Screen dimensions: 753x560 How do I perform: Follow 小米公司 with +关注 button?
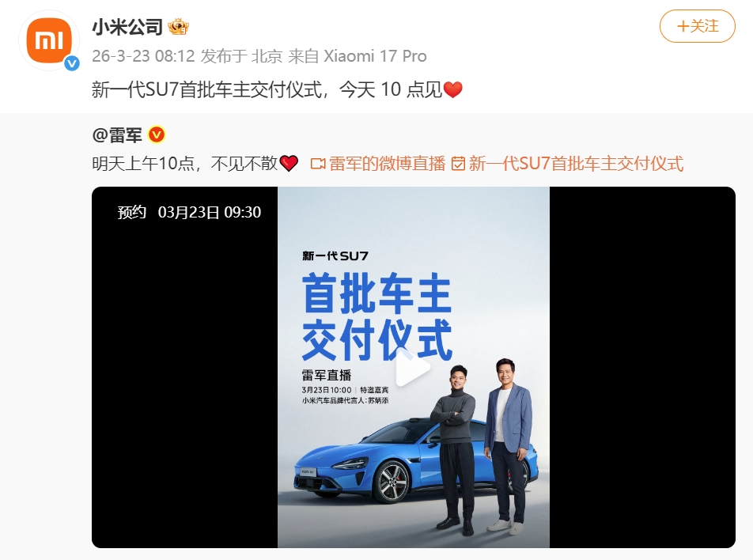(x=698, y=26)
